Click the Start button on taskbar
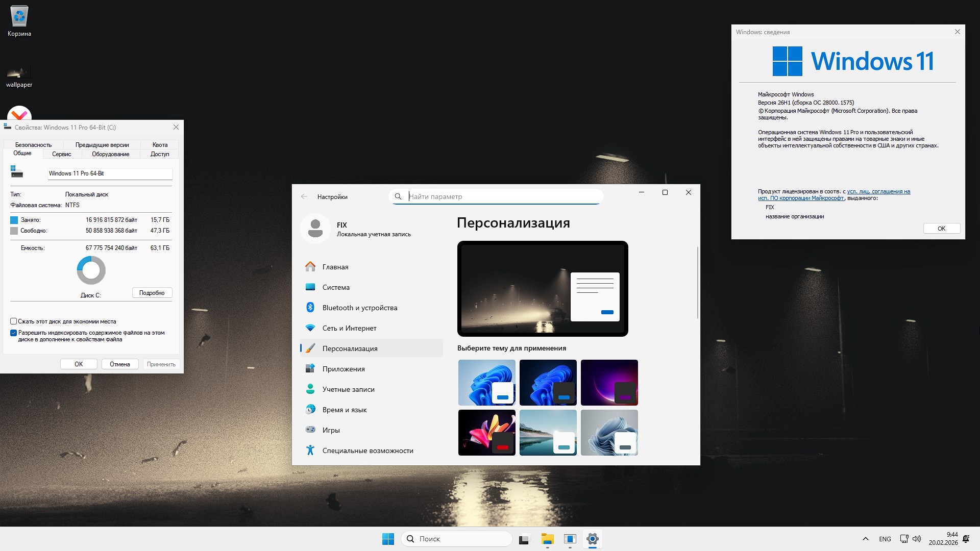This screenshot has height=551, width=980. click(388, 539)
